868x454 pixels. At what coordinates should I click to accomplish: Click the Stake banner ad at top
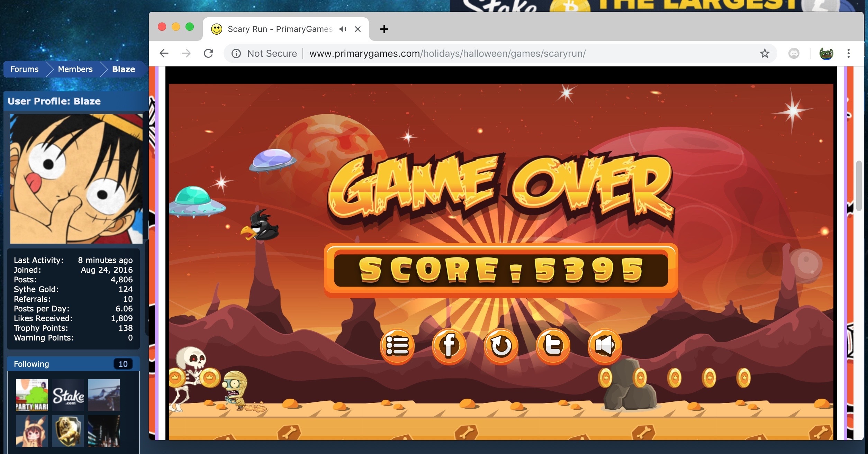click(658, 6)
